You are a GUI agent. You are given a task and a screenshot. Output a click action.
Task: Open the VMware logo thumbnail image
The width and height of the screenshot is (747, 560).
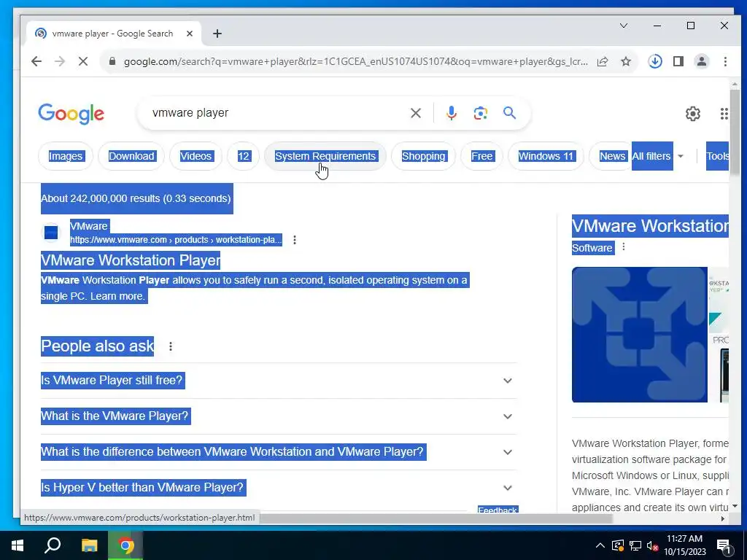point(640,335)
